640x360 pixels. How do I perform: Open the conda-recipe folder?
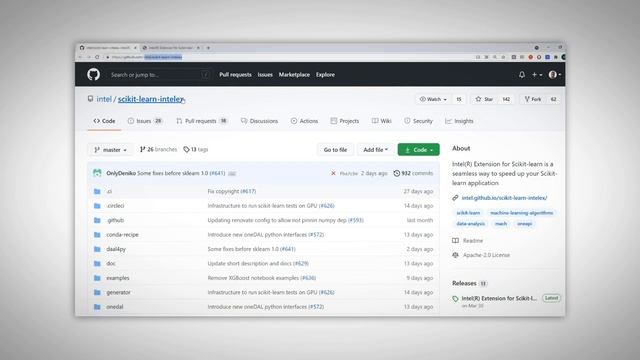point(122,235)
